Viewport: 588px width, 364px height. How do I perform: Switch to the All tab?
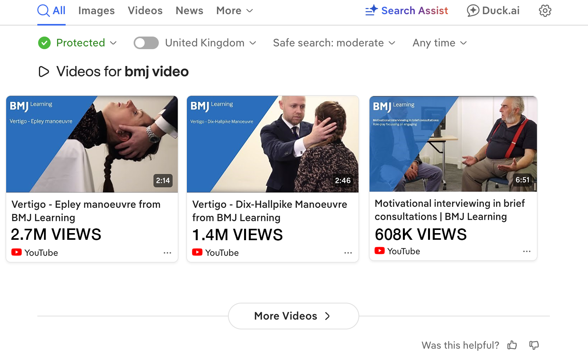point(51,11)
